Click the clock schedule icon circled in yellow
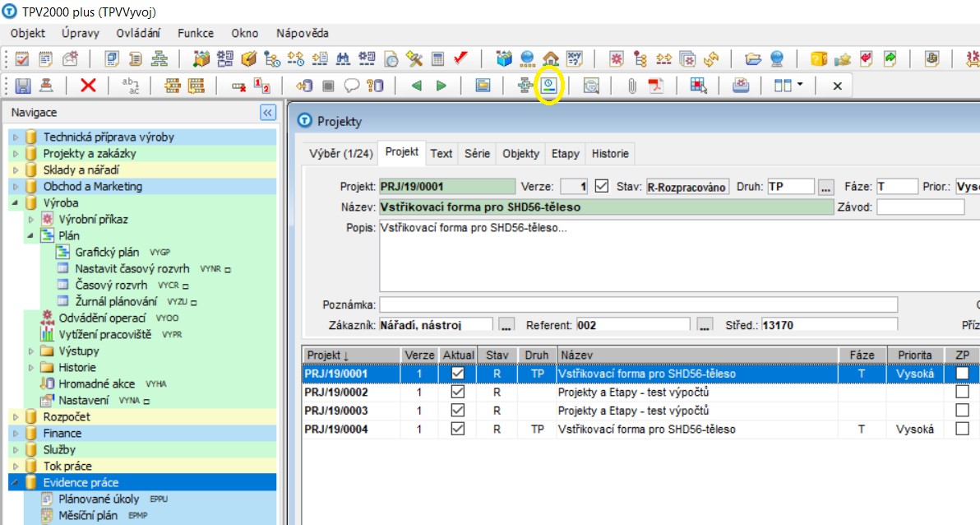 pos(549,85)
